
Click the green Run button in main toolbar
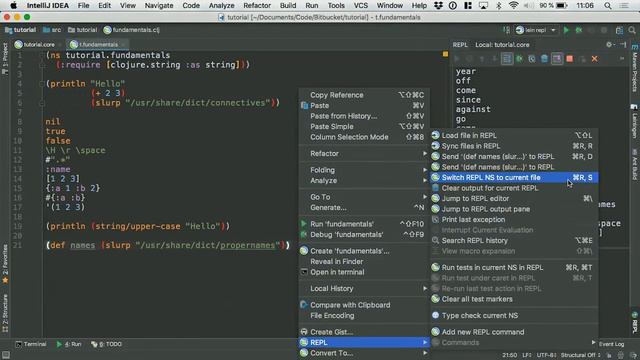pos(566,30)
